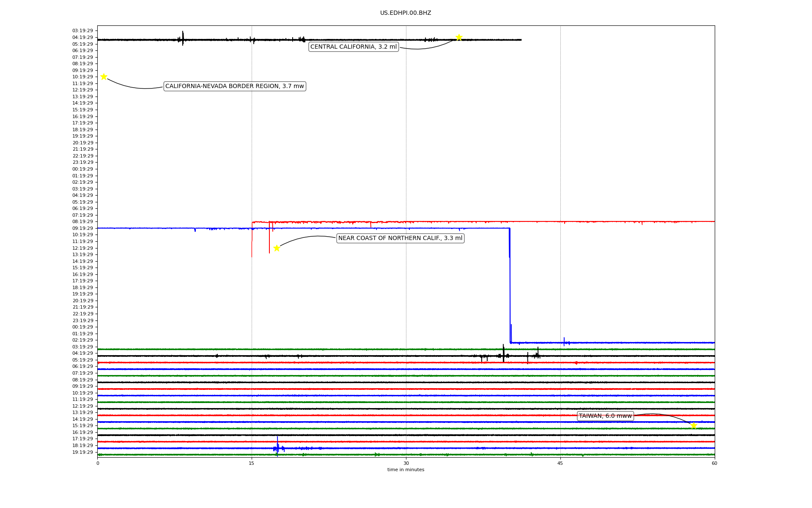Select the CALIFORNIA-NEVADA BORDER REGION 3.7 mw label
The image size is (812, 508).
234,86
